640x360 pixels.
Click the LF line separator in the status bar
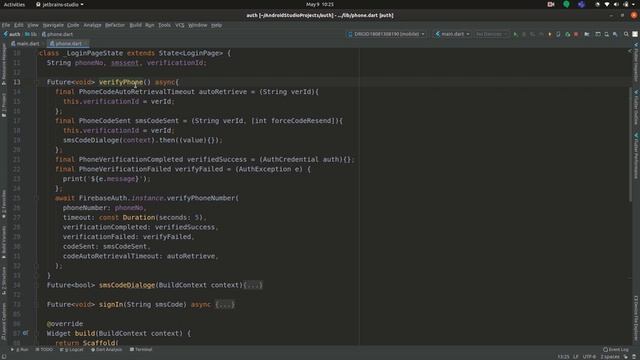[576, 357]
